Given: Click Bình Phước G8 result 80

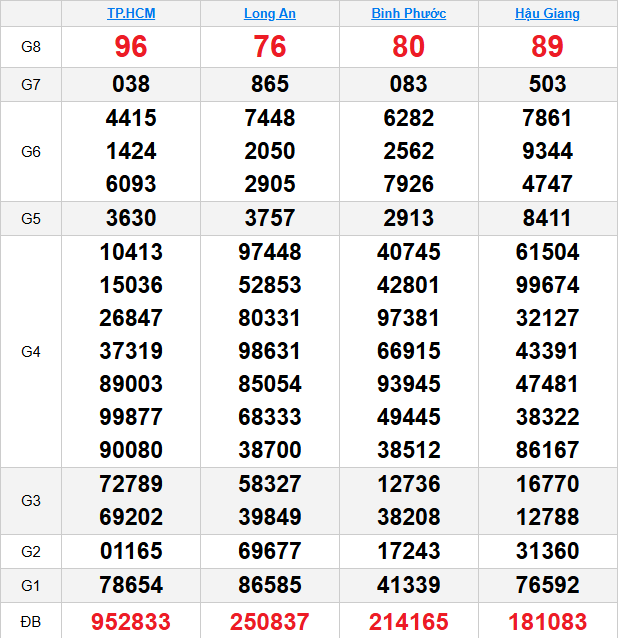Looking at the screenshot, I should (x=409, y=46).
